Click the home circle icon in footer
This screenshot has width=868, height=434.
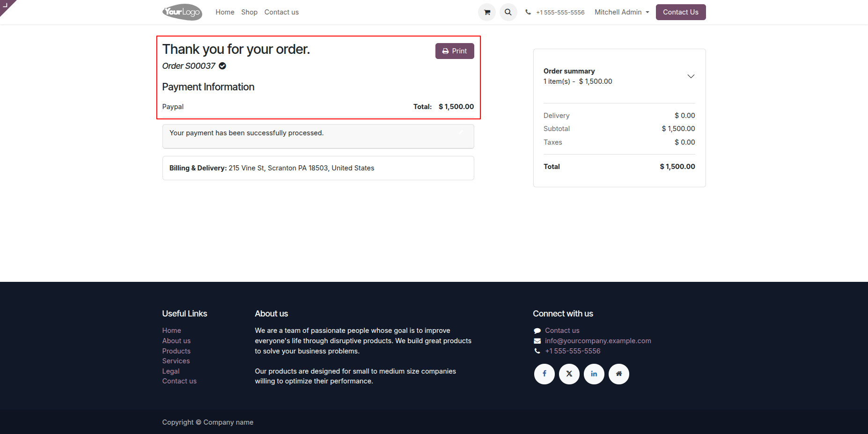(x=618, y=374)
